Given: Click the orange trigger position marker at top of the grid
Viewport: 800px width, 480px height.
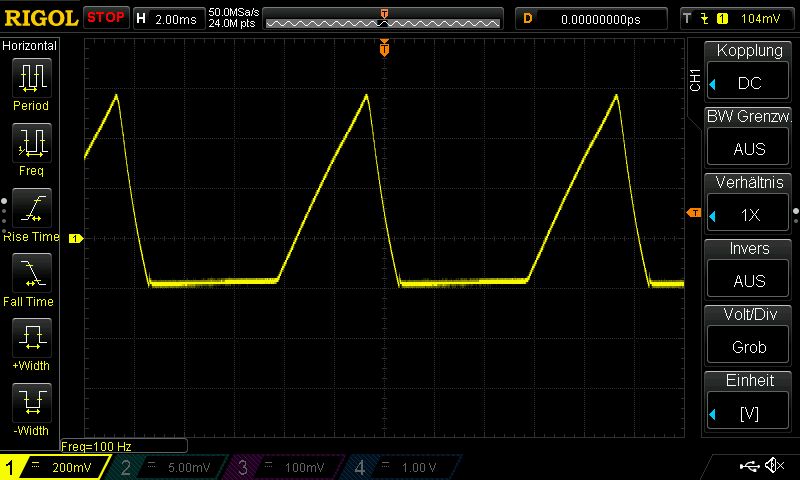Looking at the screenshot, I should coord(384,48).
